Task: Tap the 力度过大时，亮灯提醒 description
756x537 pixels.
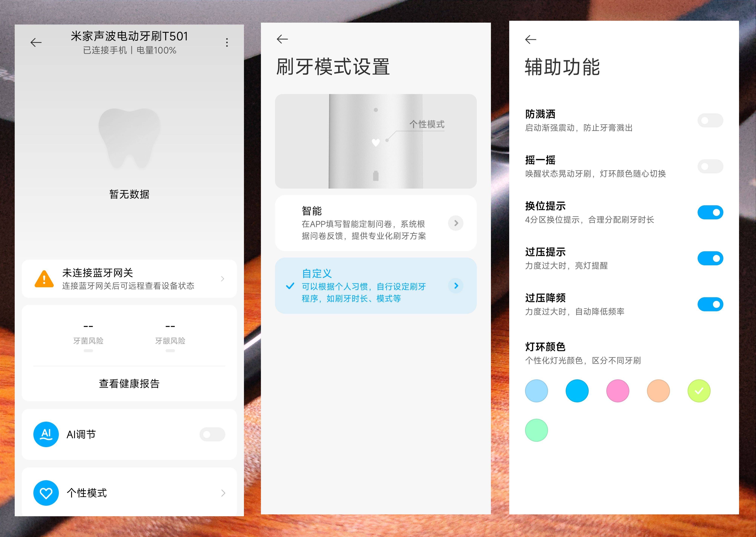Action: [566, 265]
